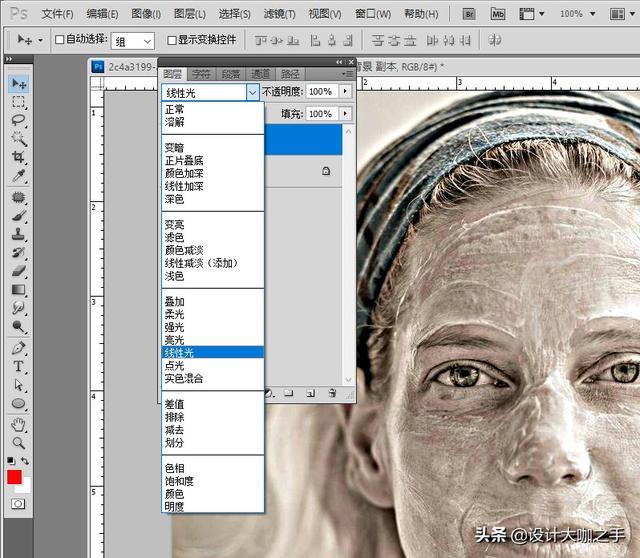Open the Move tool preset picker arrow
This screenshot has width=640, height=558.
click(x=40, y=40)
